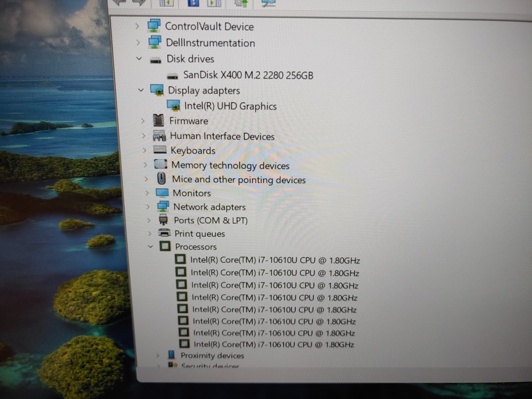Select SanDisk X400 M.2 2280 256GB
Image resolution: width=532 pixels, height=399 pixels.
(248, 75)
